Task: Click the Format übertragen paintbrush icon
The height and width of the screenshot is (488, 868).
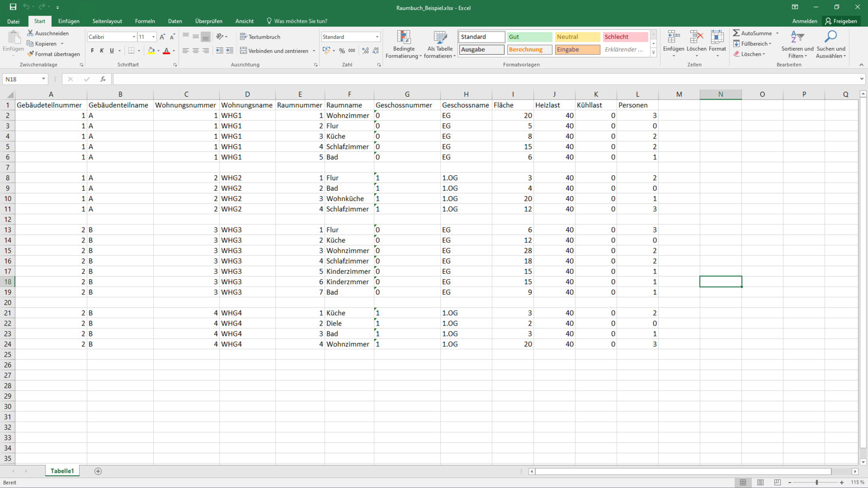Action: pyautogui.click(x=31, y=54)
